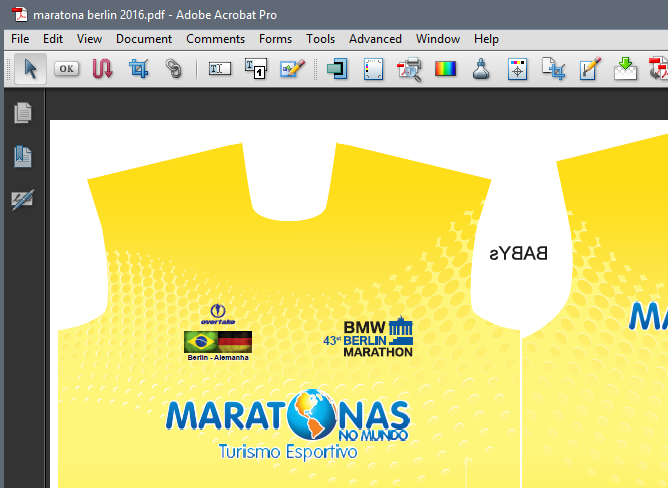668x488 pixels.
Task: Choose the OK Button form tool
Action: click(x=66, y=69)
